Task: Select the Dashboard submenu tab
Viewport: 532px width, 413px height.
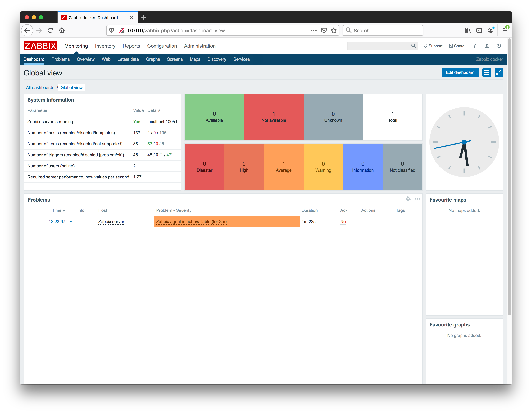Action: [x=34, y=59]
